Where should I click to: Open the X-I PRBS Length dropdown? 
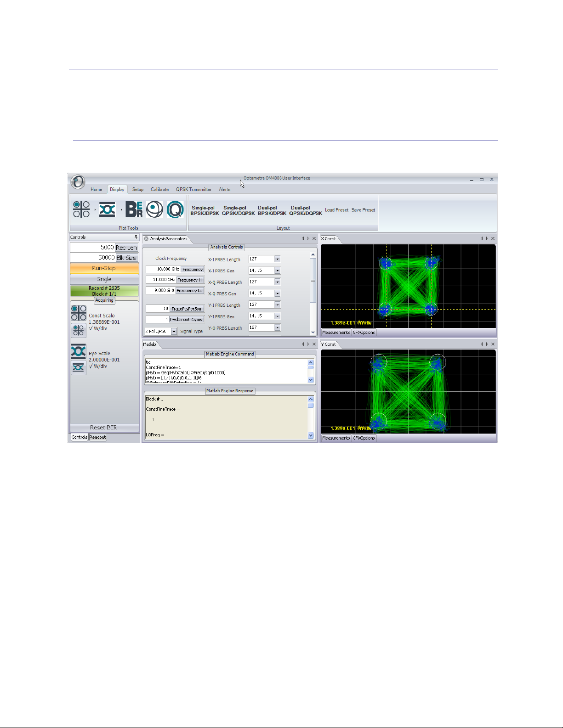278,259
